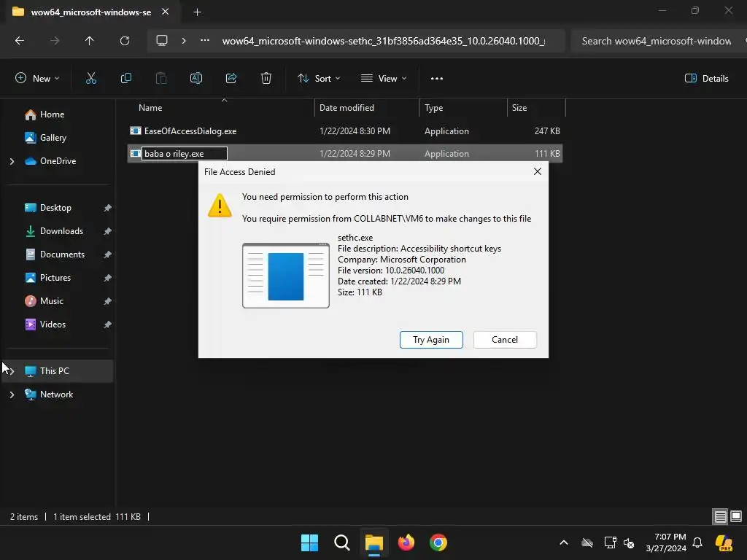Expand the This PC tree node

12,371
